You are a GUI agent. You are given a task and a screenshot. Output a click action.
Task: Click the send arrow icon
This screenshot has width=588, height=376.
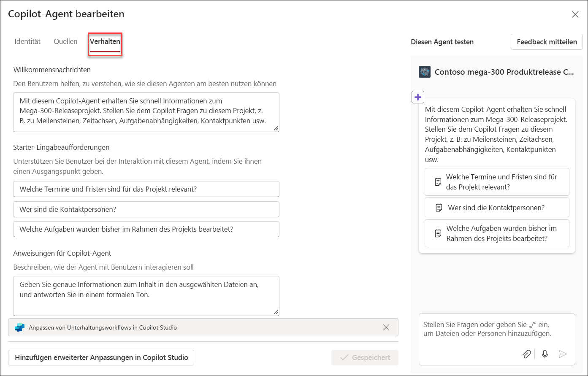click(x=563, y=354)
